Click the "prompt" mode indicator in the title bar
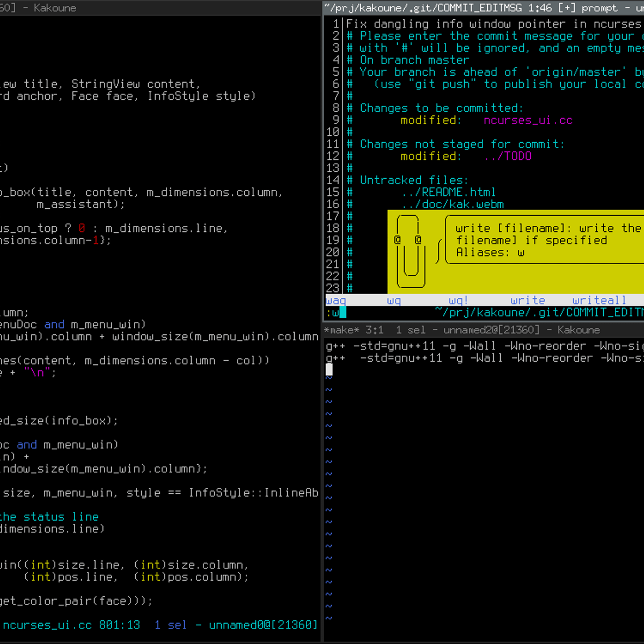 tap(600, 8)
